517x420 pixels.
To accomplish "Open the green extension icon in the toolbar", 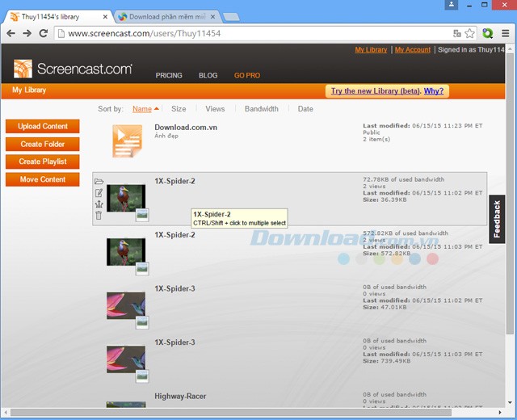I will coord(487,33).
